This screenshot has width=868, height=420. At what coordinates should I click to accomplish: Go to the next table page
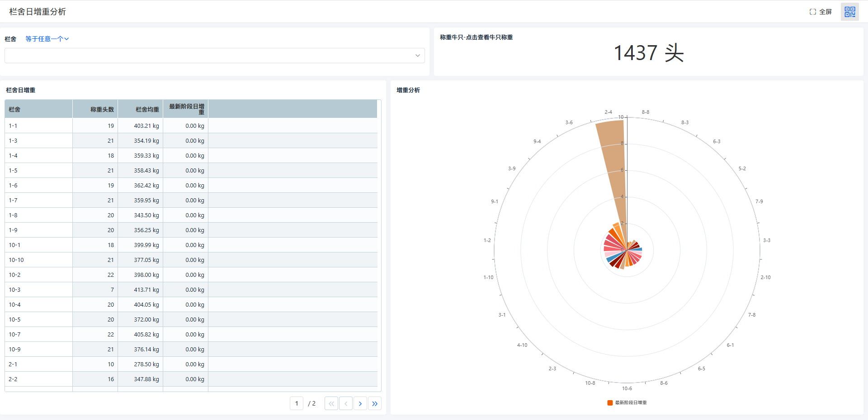360,403
